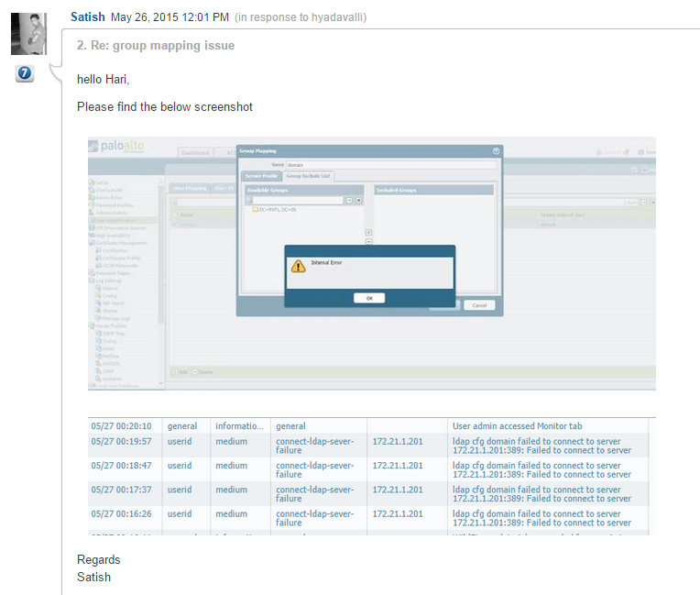Click ldap failure description in 00:16:26 row
The image size is (700, 595).
click(541, 518)
